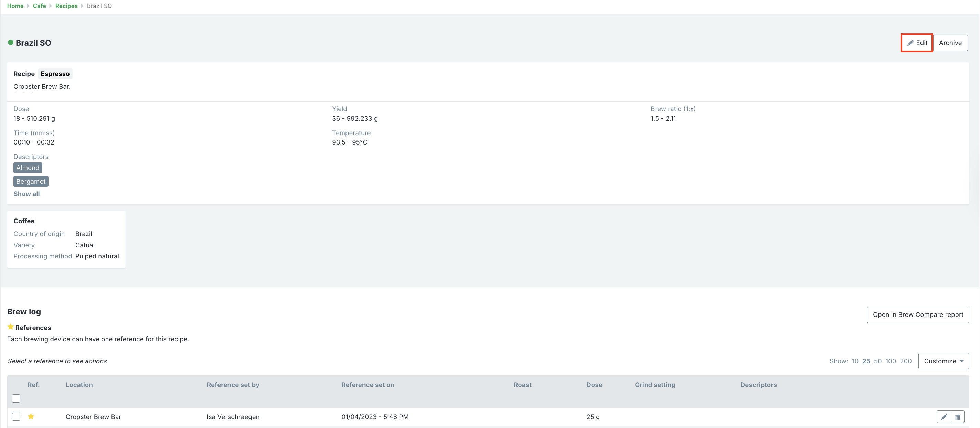Click the gold star beside References heading

click(x=11, y=327)
